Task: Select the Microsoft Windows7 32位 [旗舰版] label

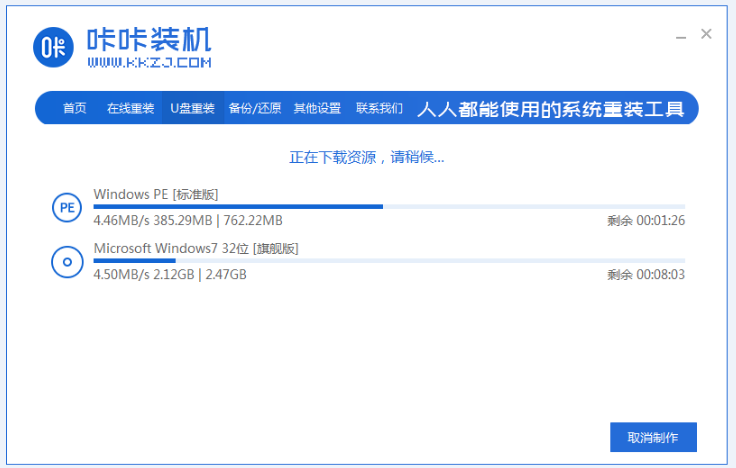Action: point(195,248)
